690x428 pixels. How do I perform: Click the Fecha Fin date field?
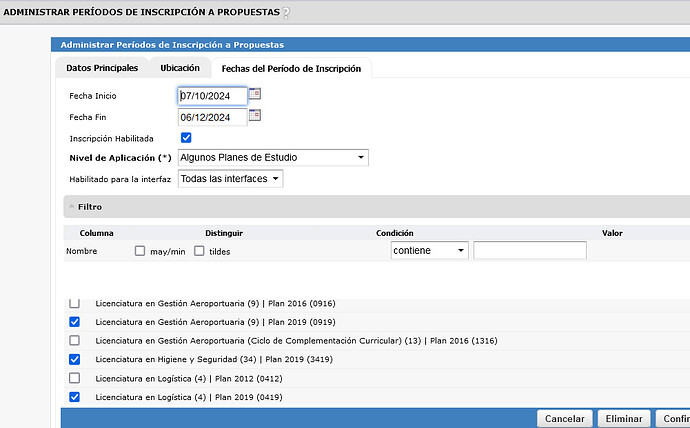click(x=211, y=117)
